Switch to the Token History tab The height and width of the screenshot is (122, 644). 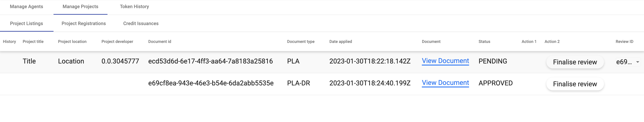pos(134,7)
